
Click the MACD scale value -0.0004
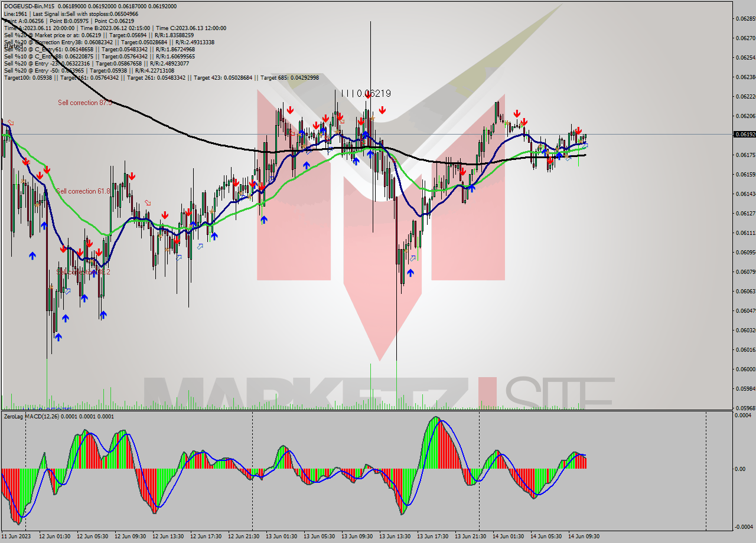pyautogui.click(x=743, y=526)
